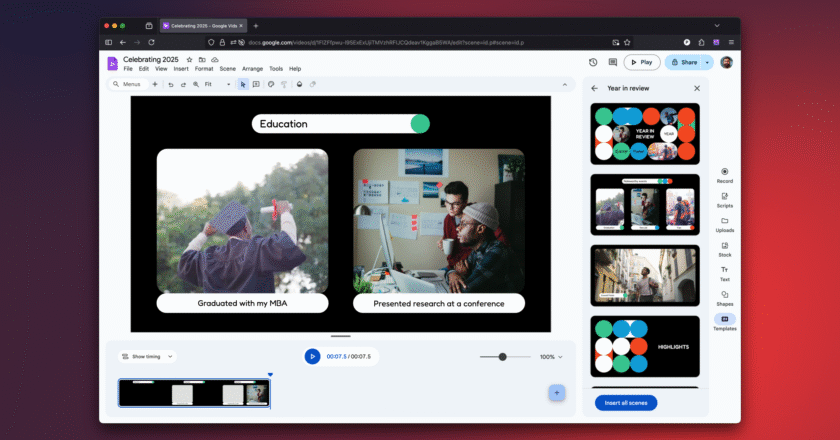Star the Celebrating 2025 document

(189, 60)
